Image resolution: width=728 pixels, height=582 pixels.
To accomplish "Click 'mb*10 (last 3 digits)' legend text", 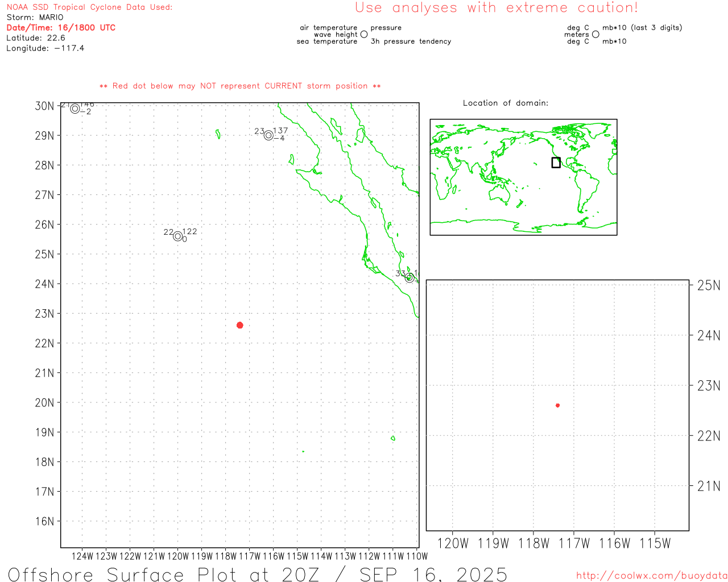I will pos(642,28).
